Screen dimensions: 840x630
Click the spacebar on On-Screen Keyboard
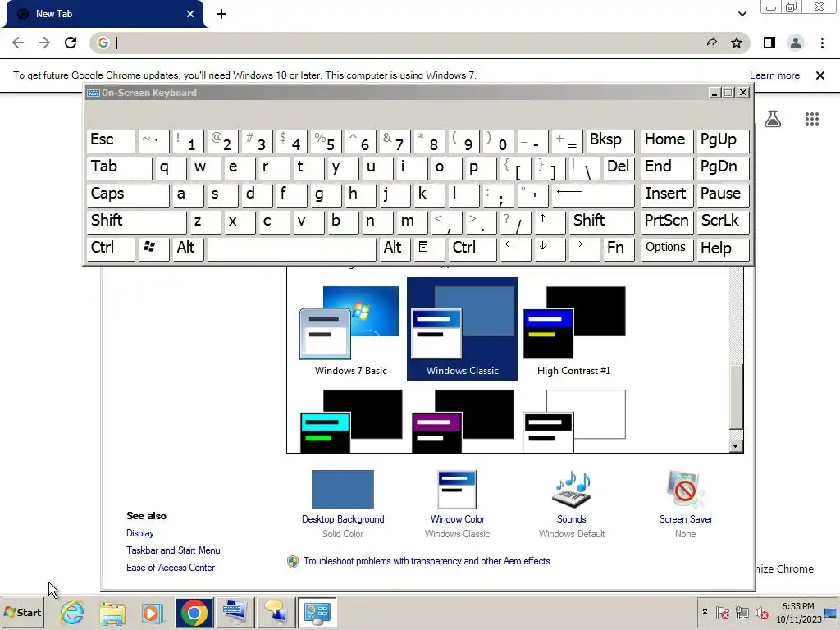pyautogui.click(x=291, y=249)
